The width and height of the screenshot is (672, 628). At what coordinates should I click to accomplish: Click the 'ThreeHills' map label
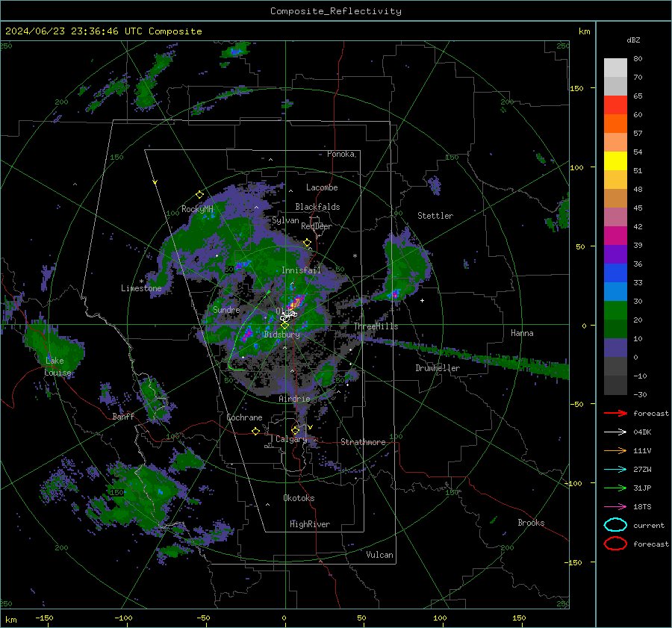coord(376,326)
